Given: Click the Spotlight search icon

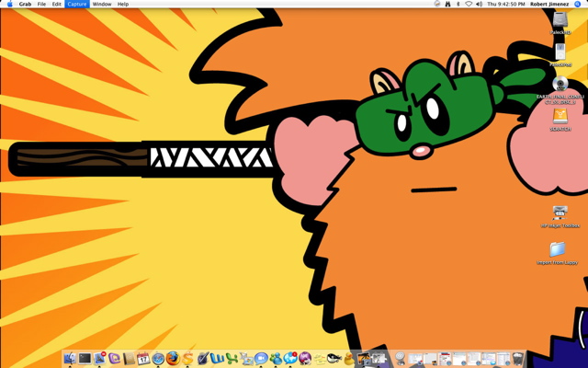Looking at the screenshot, I should coord(577,4).
